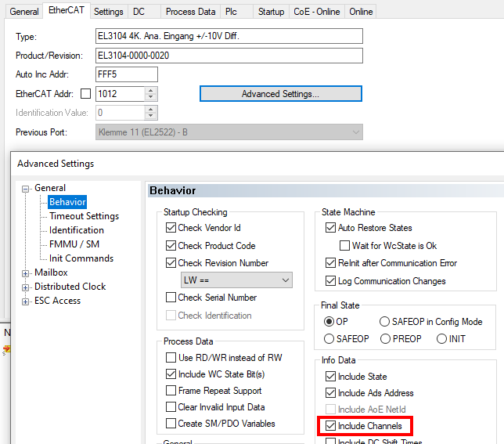
Task: Increase EtherCAT Addr with up arrow
Action: (150, 90)
